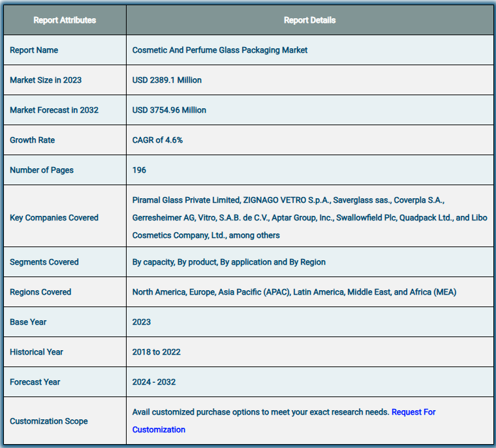Screen dimensions: 496x448
Task: Click the Historical Year label
Action: click(37, 352)
